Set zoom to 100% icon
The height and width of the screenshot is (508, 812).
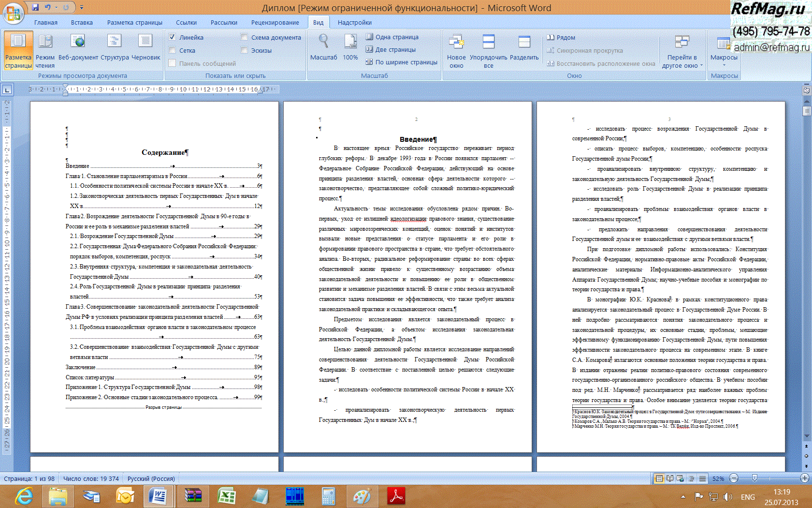(x=350, y=48)
